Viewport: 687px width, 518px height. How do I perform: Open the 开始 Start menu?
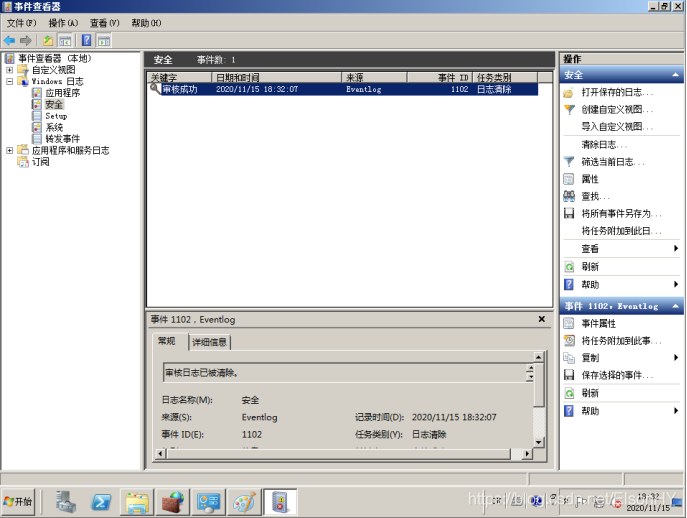[18, 501]
